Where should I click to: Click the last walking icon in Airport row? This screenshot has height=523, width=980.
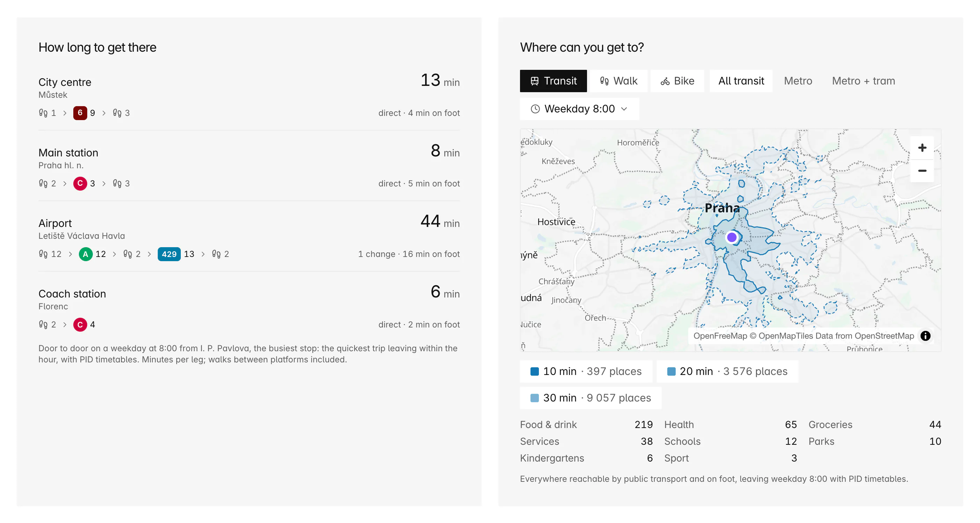(216, 254)
